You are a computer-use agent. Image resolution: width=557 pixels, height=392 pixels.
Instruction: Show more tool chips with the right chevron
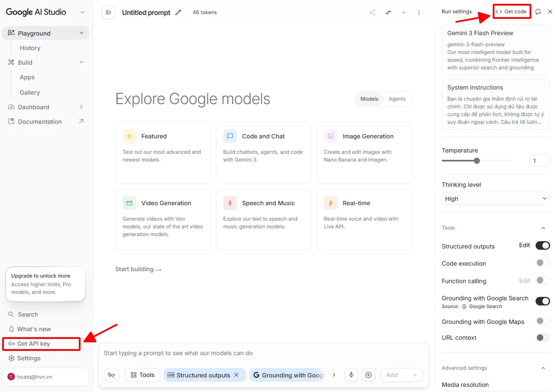pyautogui.click(x=334, y=375)
